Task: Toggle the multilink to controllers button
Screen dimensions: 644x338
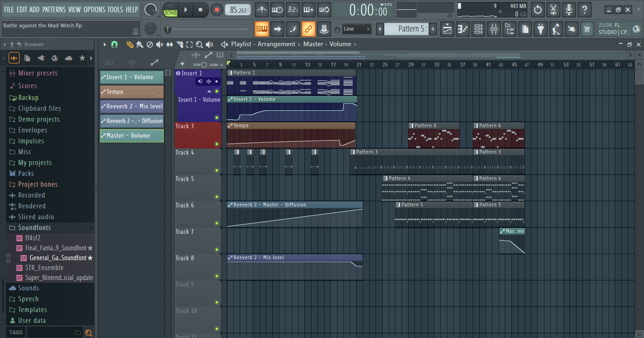Action: pyautogui.click(x=309, y=29)
